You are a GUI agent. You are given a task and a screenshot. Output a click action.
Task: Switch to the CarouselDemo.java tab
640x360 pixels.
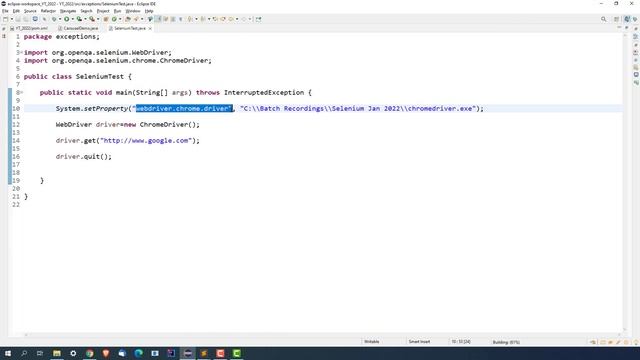pos(78,28)
